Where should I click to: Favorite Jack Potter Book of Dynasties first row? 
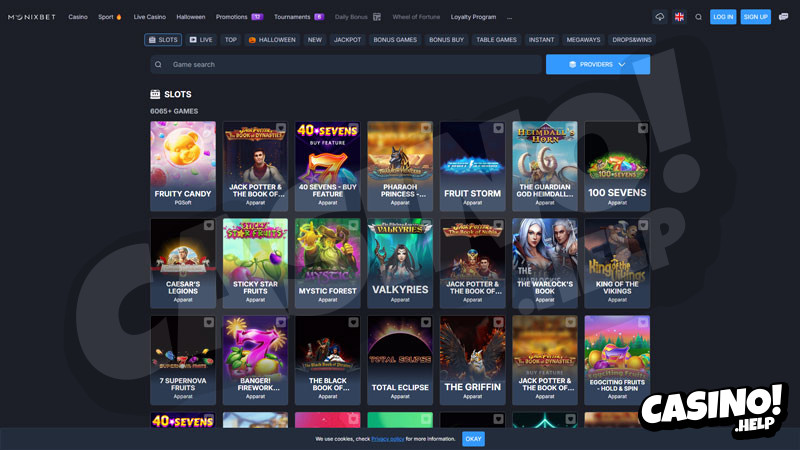pos(281,128)
